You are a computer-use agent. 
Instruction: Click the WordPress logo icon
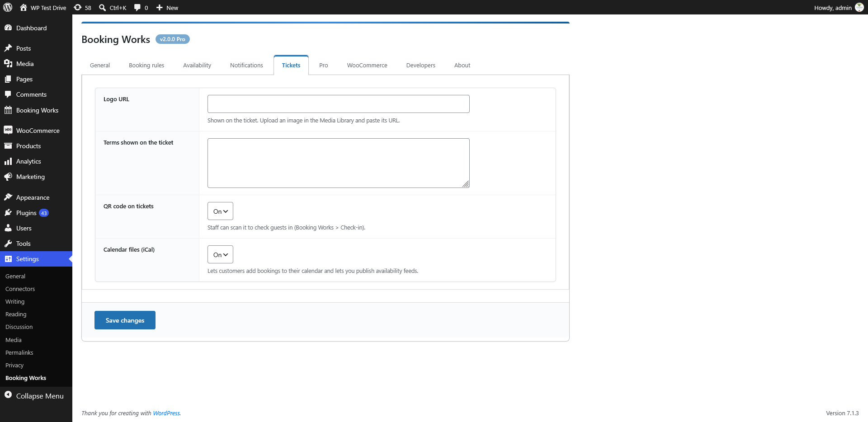[8, 7]
